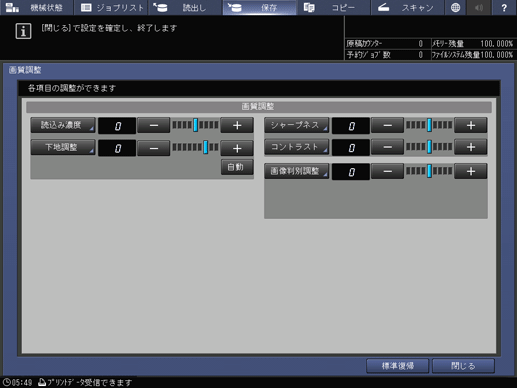Viewport: 517px width, 388px height.
Task: Open the 読出し recall tab
Action: 185,7
